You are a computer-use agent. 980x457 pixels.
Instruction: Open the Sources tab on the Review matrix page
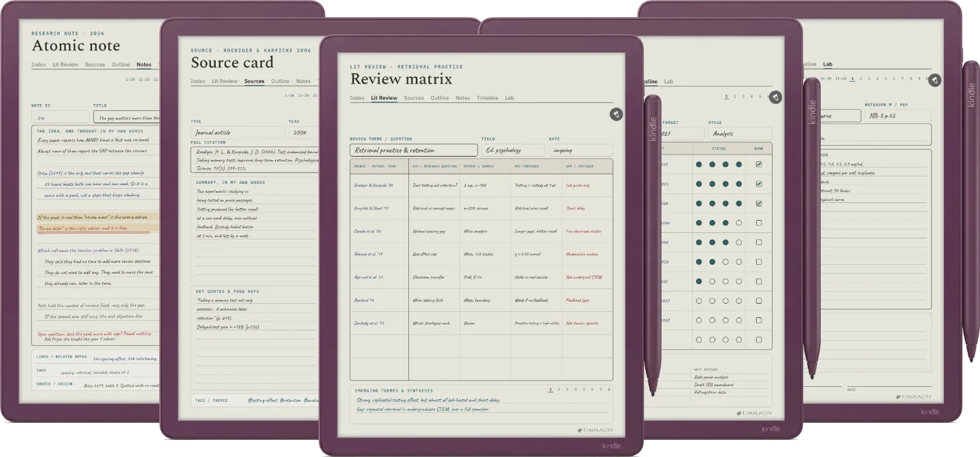tap(414, 98)
